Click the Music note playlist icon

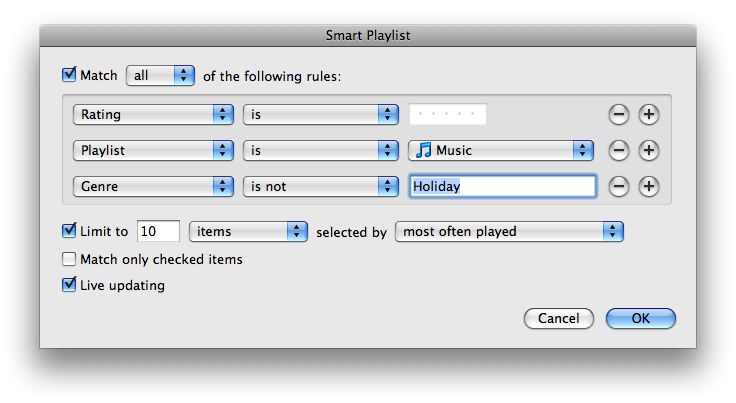click(x=423, y=151)
